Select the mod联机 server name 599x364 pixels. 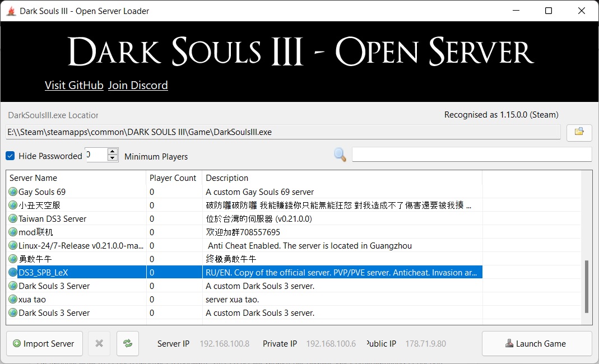click(35, 232)
